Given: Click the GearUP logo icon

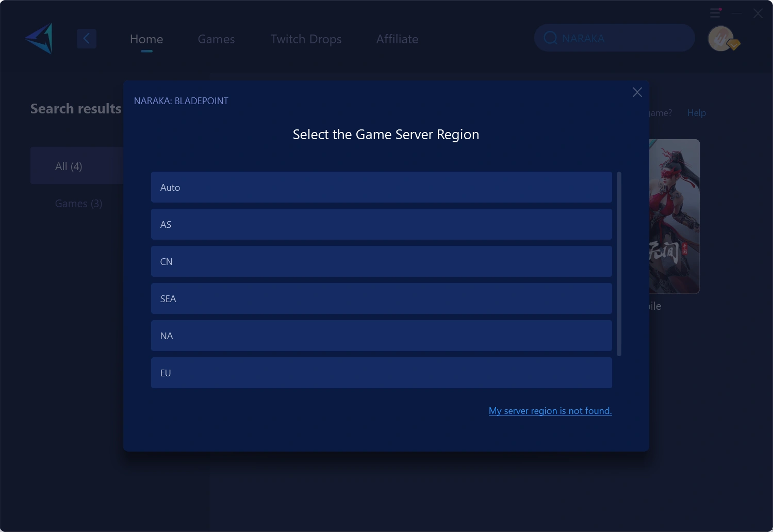Looking at the screenshot, I should point(40,39).
